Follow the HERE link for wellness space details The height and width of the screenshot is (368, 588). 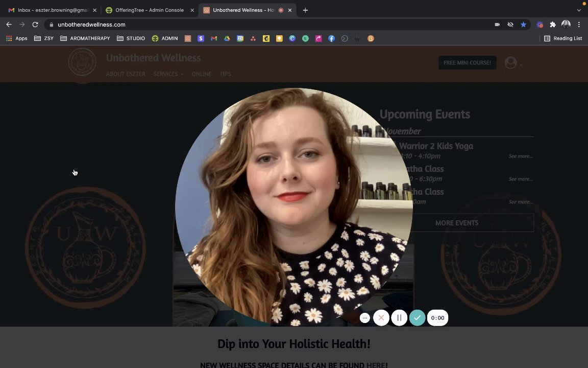[x=376, y=365]
